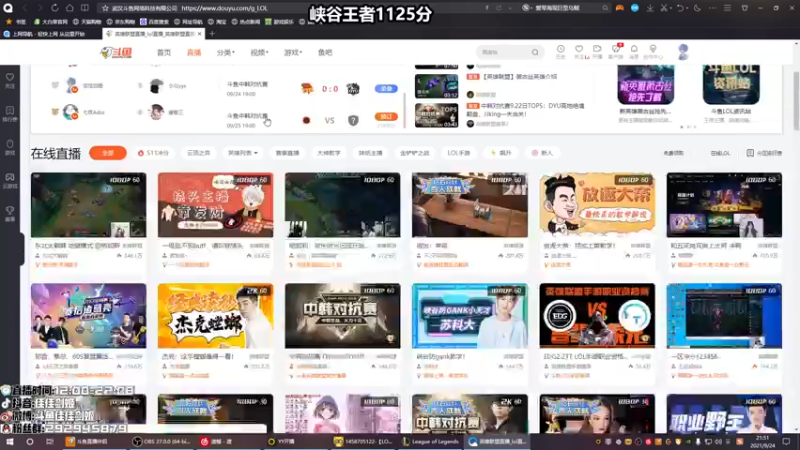Open League of Legends from the taskbar
The width and height of the screenshot is (800, 450).
[431, 442]
